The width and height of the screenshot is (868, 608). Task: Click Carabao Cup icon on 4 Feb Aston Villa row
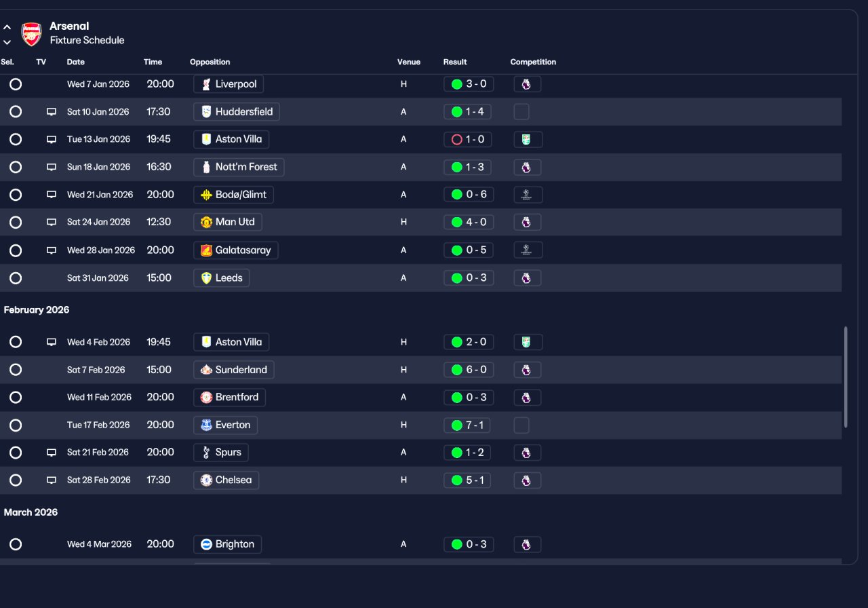[x=528, y=342]
